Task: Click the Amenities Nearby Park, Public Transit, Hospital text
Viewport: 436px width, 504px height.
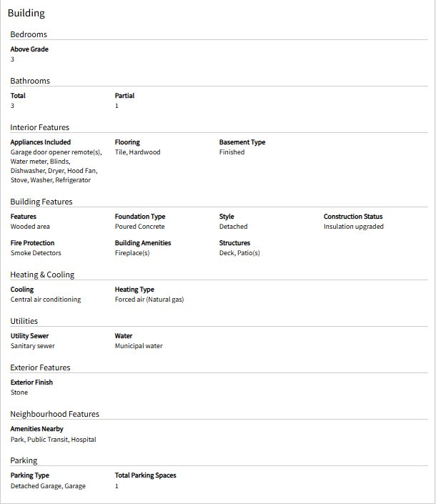Action: point(54,440)
